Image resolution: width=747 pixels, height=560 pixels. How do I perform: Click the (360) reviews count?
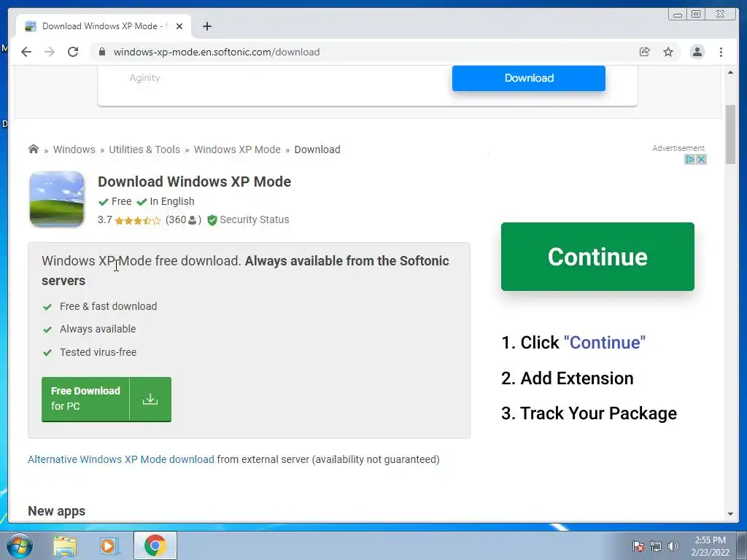[x=183, y=220]
